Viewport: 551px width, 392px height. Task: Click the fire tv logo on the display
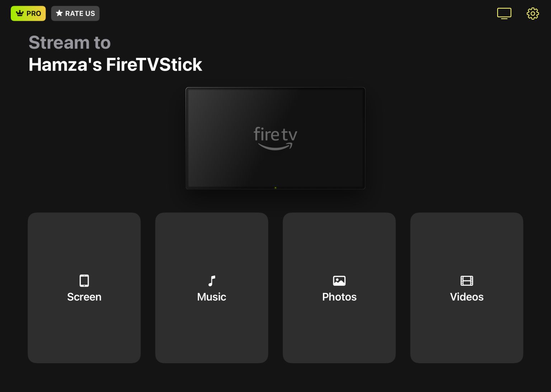tap(275, 137)
